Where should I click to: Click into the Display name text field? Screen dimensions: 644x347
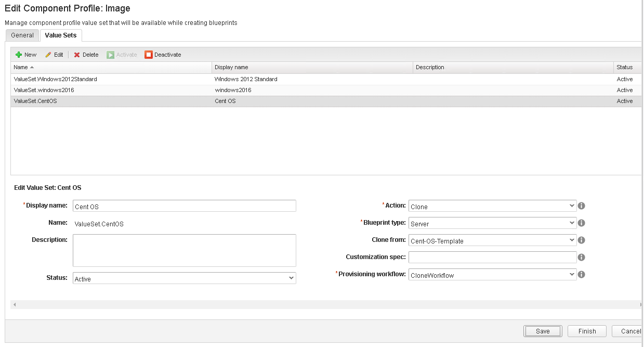[x=184, y=206]
